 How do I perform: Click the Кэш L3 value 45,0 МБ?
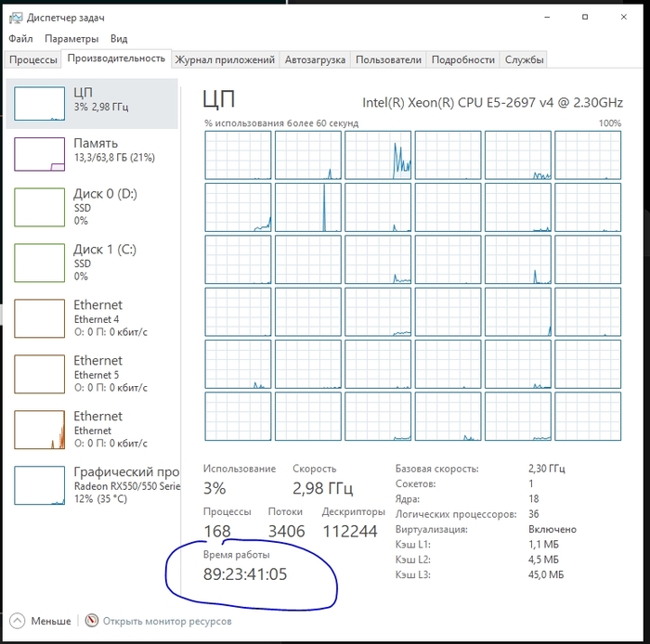546,574
